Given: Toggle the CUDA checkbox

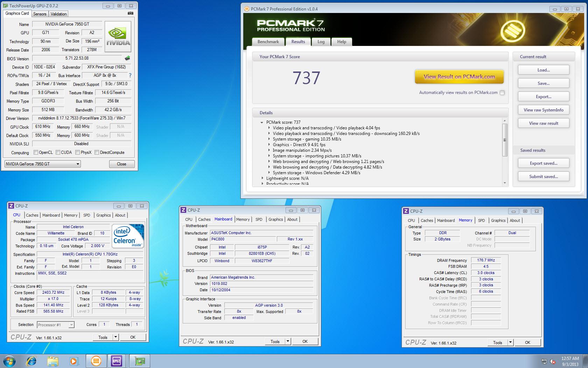Looking at the screenshot, I should pyautogui.click(x=58, y=152).
